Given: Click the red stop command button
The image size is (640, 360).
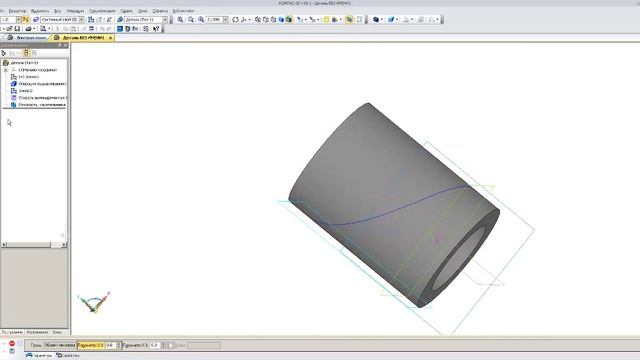Looking at the screenshot, I should pos(12,344).
